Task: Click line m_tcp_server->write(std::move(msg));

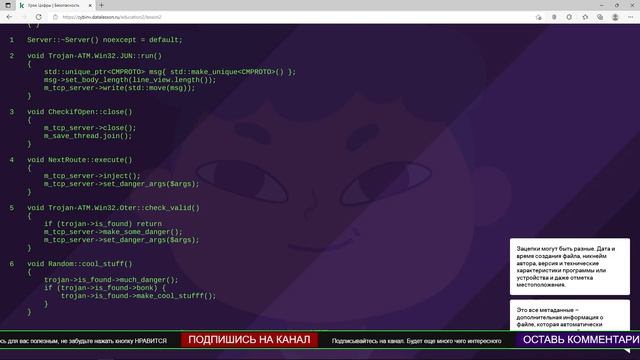Action: pos(120,88)
